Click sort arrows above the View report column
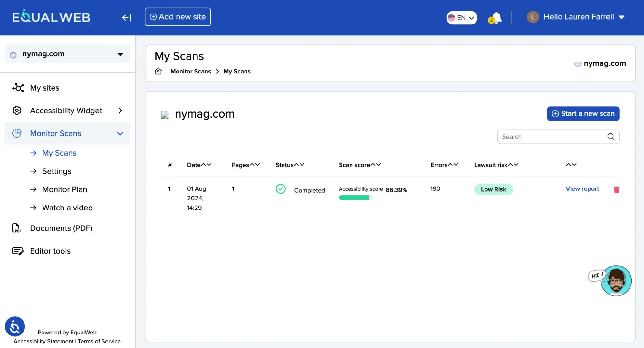Screen dimensions: 644x348 coord(571,164)
